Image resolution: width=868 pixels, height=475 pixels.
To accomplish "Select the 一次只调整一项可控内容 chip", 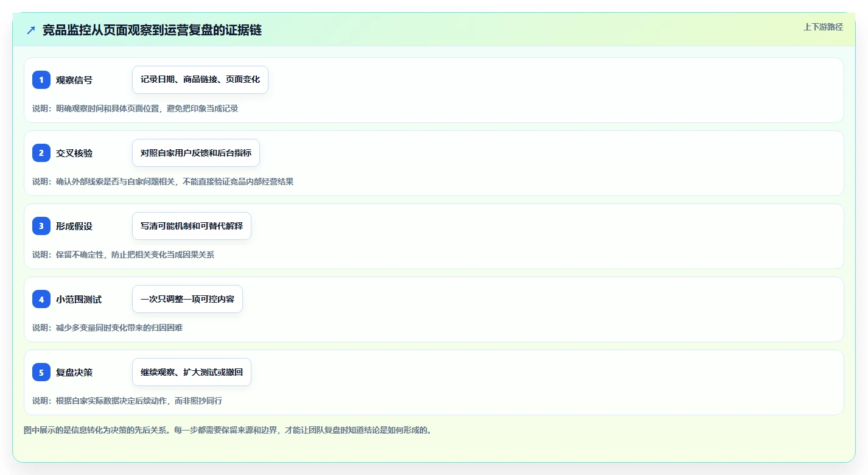I will (x=187, y=299).
